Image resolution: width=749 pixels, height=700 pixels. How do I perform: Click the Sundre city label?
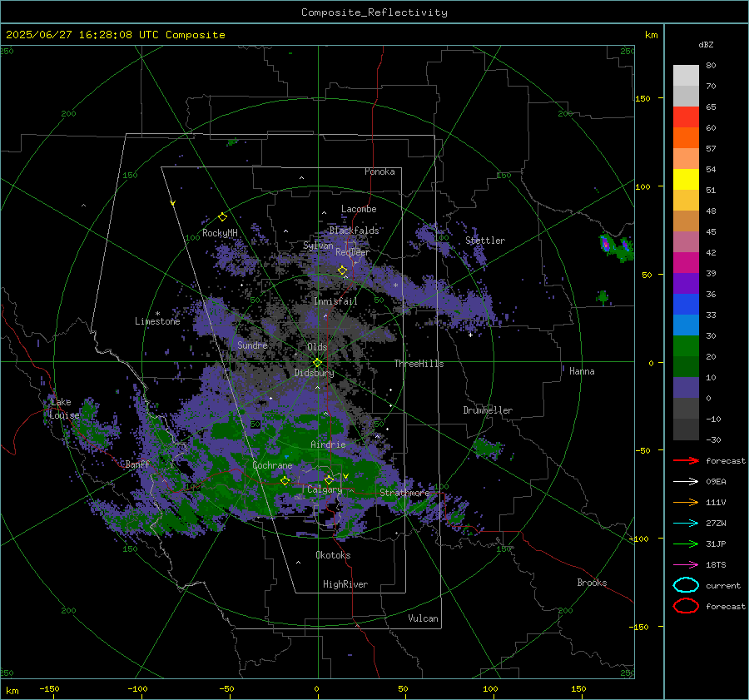pos(252,345)
